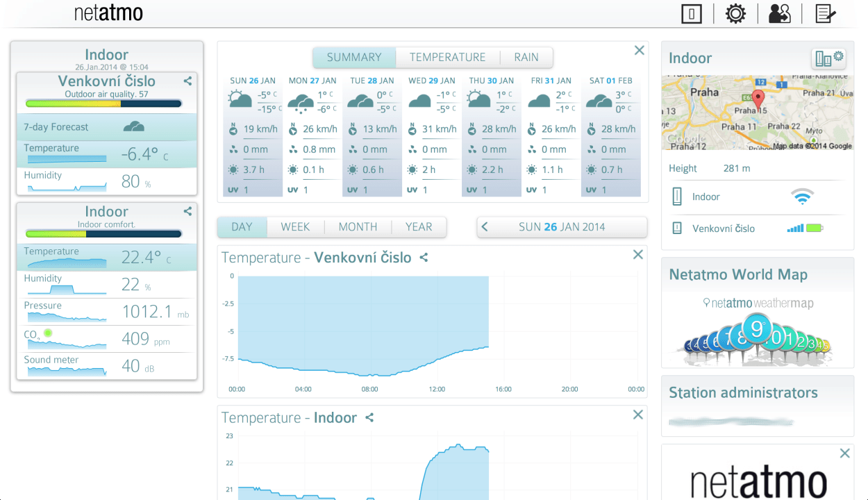Open the 7-day Forecast row

(x=107, y=127)
